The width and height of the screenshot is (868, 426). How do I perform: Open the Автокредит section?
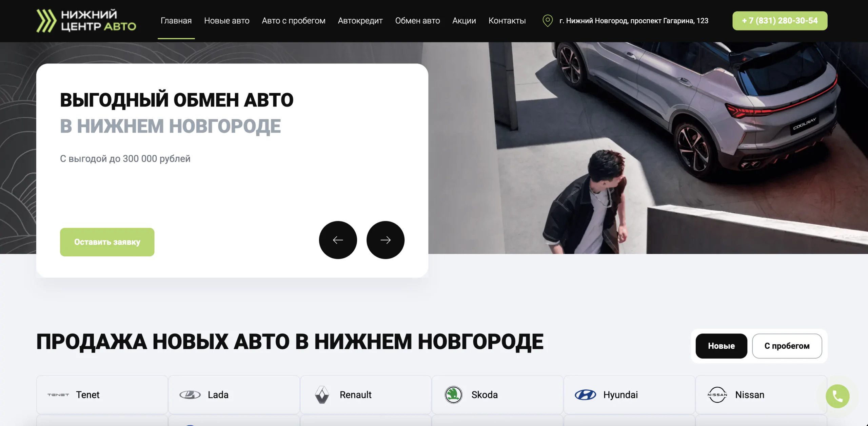360,21
